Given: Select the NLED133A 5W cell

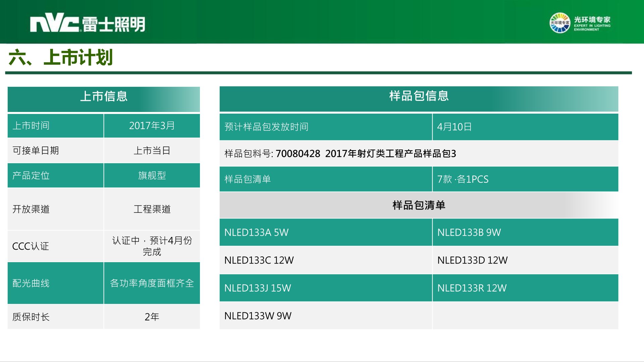Looking at the screenshot, I should coord(256,232).
